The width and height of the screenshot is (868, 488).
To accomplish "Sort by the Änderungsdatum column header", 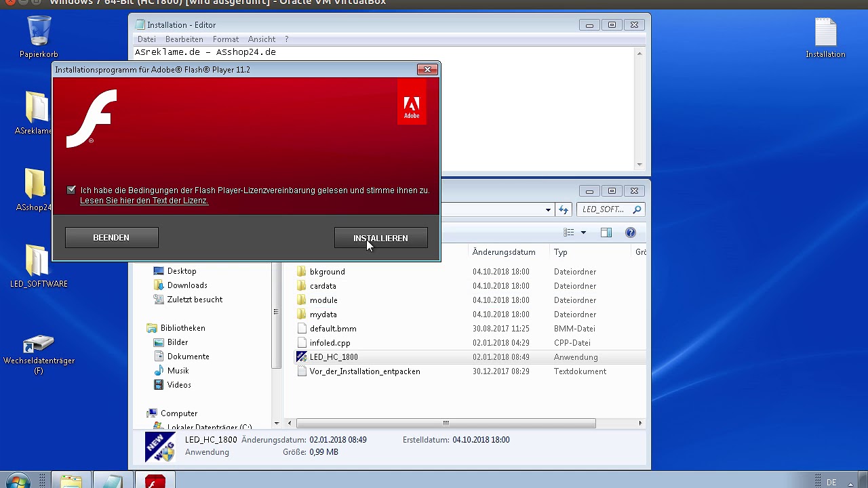I will point(504,252).
